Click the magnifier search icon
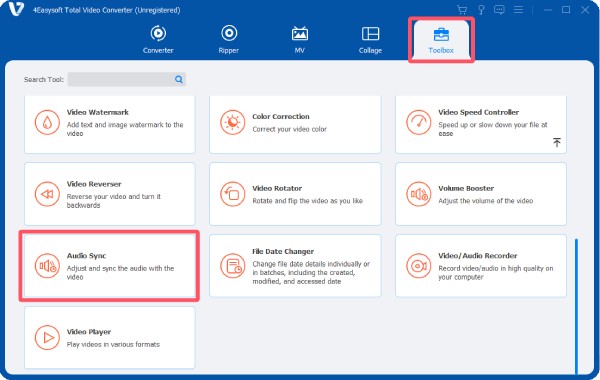 pyautogui.click(x=179, y=79)
